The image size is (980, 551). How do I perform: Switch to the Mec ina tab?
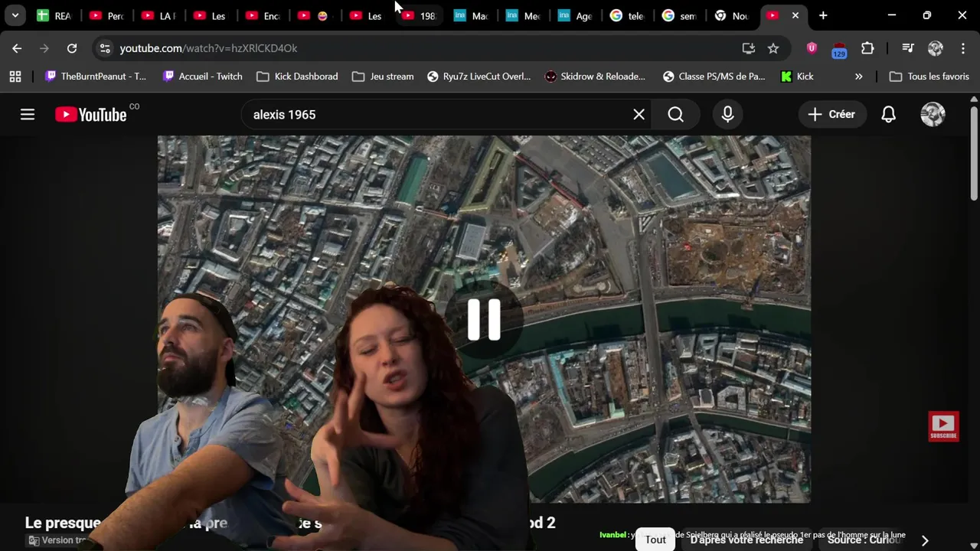[x=522, y=15]
